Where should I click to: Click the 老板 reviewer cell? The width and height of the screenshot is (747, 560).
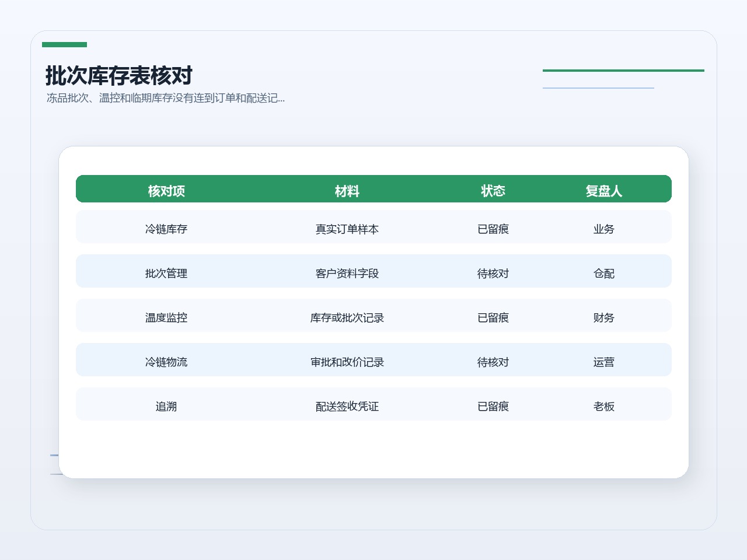pos(604,407)
